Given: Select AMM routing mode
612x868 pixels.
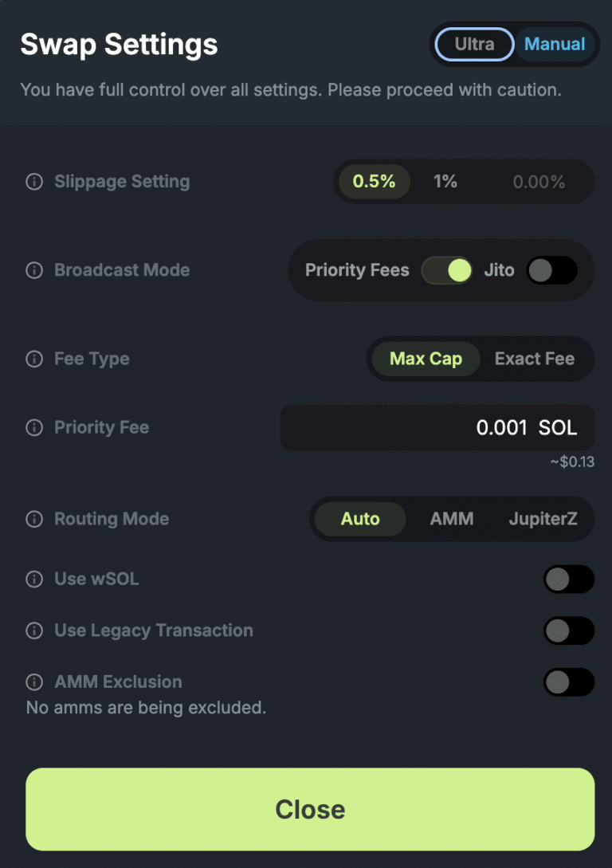Looking at the screenshot, I should pos(451,519).
